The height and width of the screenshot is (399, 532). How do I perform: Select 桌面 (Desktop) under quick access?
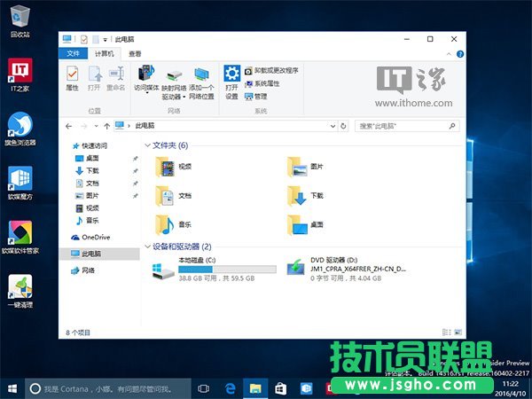pos(87,158)
